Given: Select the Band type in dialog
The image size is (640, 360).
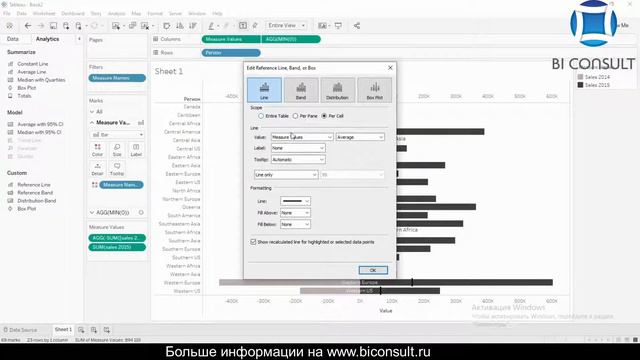Looking at the screenshot, I should [301, 90].
